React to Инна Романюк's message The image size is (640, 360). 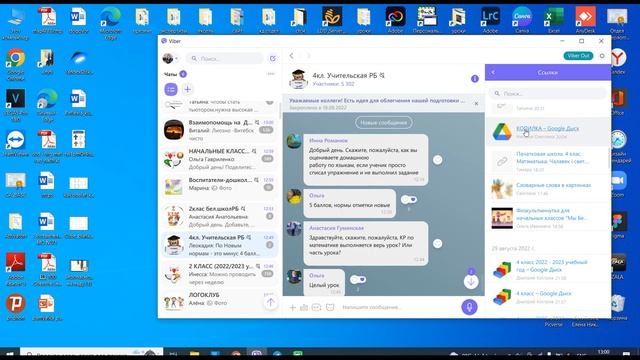437,160
